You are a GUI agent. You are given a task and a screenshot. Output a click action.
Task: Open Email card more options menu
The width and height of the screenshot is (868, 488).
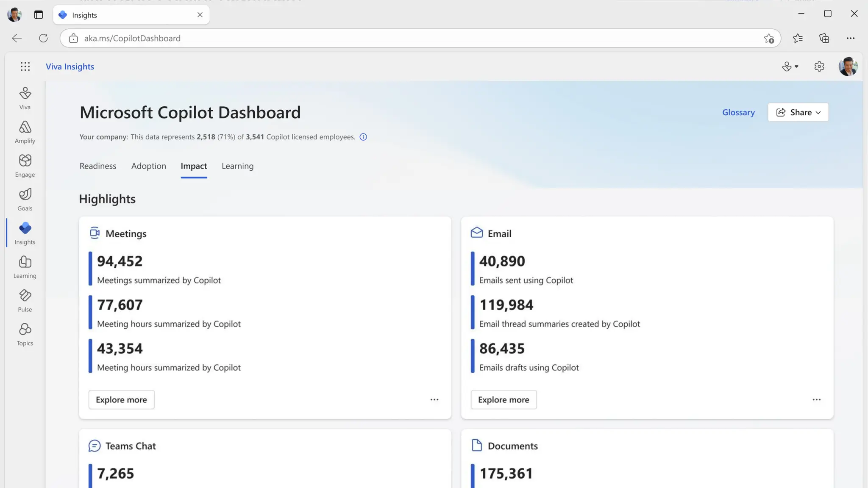[816, 399]
